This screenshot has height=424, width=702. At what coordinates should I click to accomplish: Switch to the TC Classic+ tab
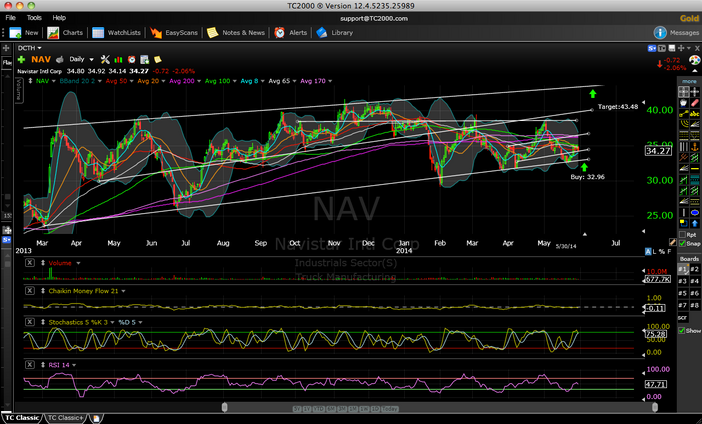[x=65, y=418]
